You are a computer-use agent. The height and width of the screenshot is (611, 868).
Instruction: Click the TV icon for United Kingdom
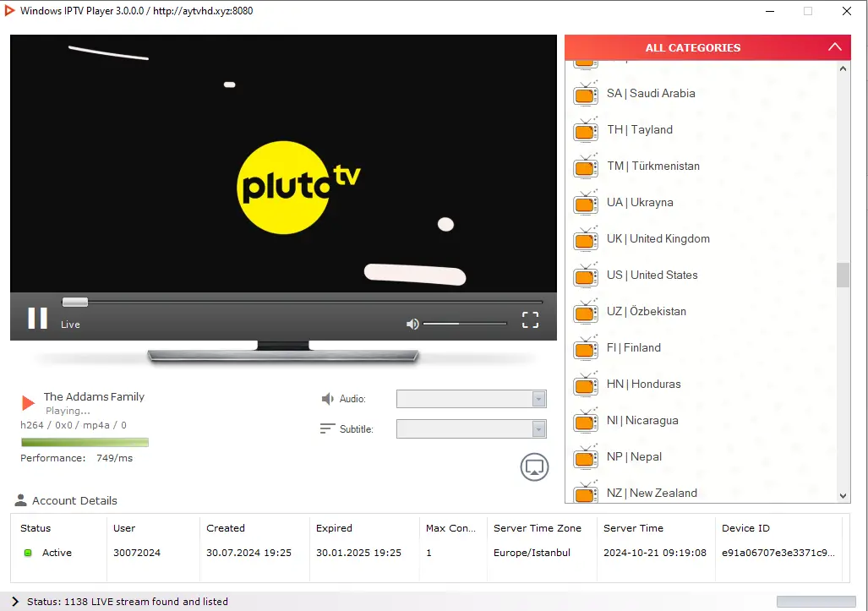click(586, 239)
